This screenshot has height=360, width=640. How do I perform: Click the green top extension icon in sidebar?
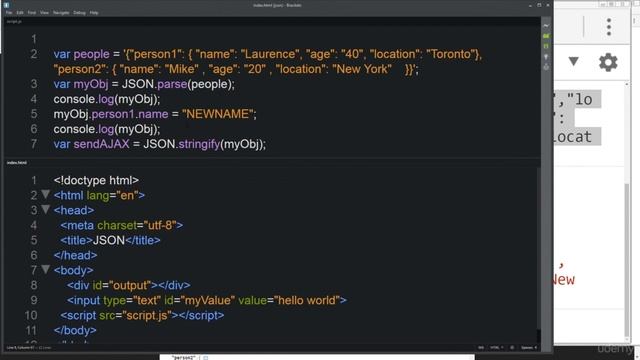tap(546, 36)
